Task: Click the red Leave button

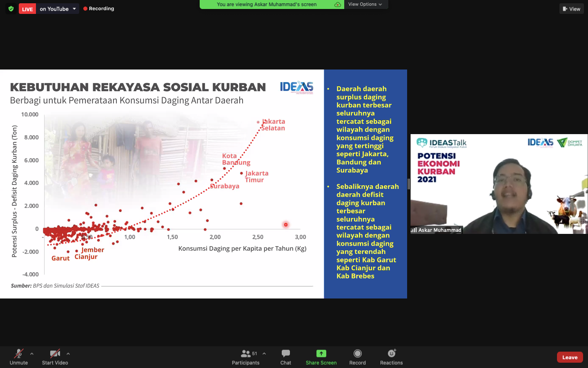Action: click(x=570, y=357)
